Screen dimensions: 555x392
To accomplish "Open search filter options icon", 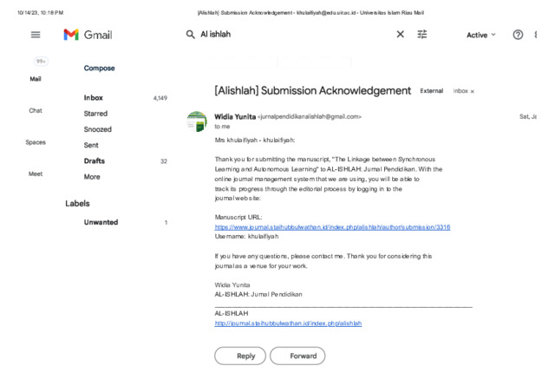I will (422, 35).
